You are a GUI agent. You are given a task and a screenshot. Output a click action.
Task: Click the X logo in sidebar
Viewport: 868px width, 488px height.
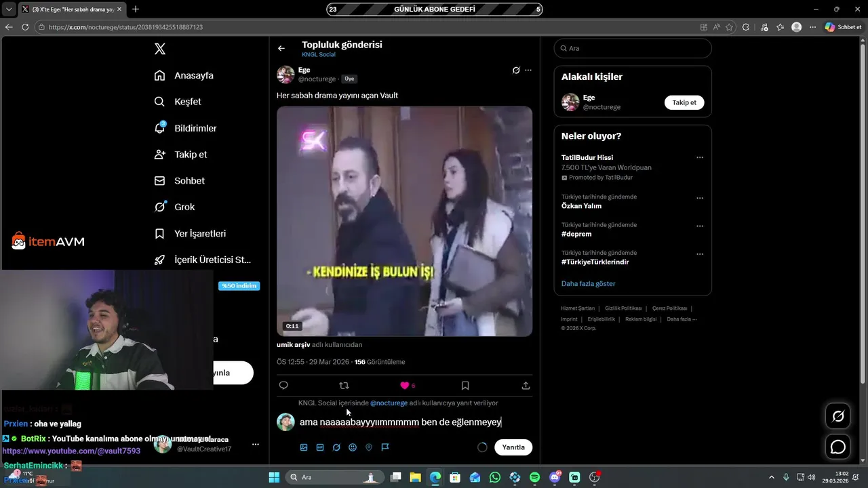click(159, 49)
